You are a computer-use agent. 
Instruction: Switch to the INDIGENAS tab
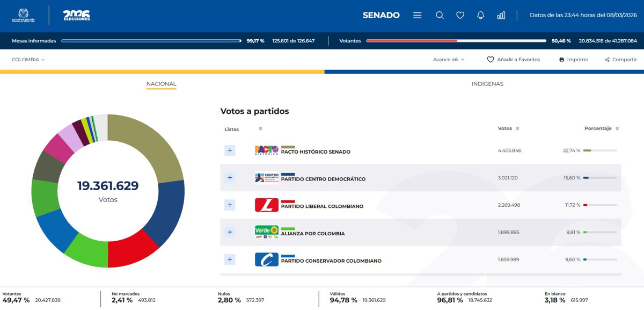pos(487,84)
